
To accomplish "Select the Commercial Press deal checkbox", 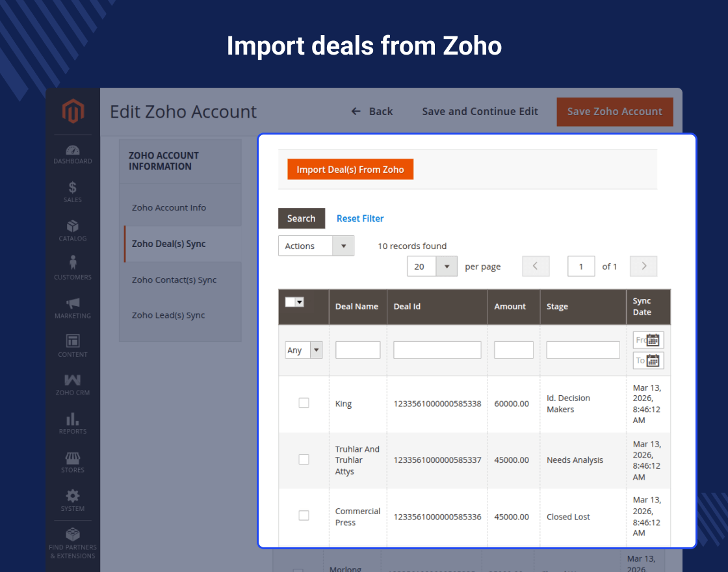I will tap(304, 515).
